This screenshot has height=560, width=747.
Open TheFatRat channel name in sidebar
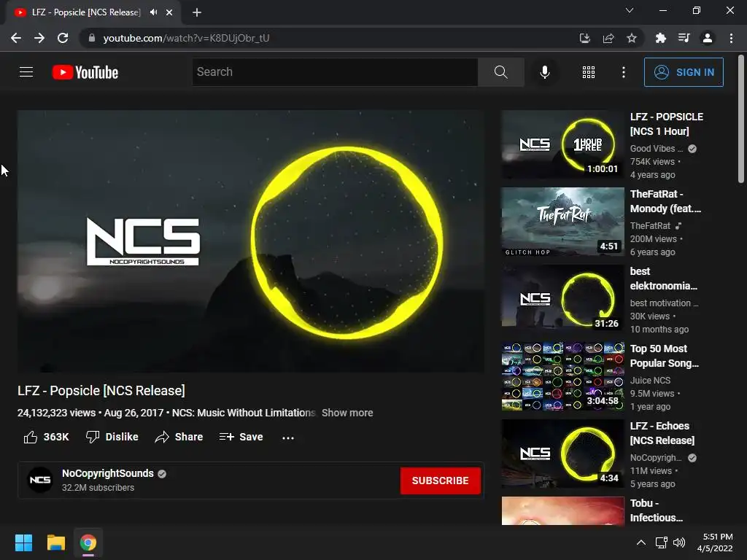pos(650,226)
